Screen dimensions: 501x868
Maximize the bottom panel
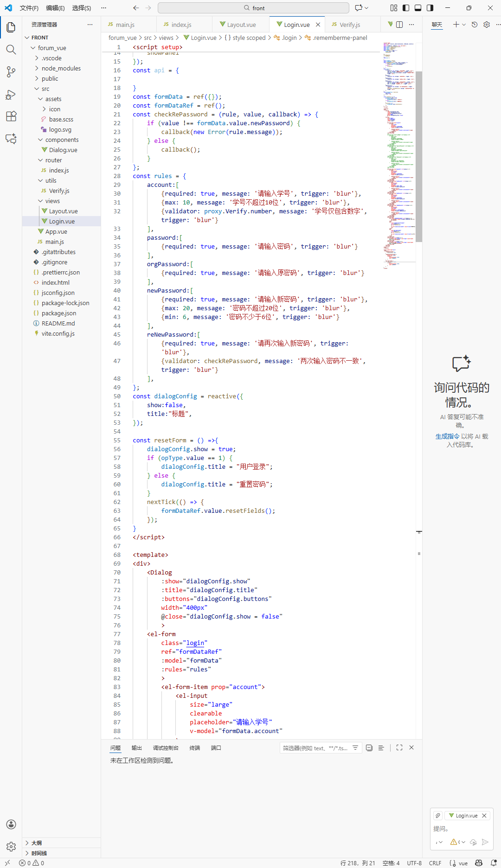click(399, 748)
